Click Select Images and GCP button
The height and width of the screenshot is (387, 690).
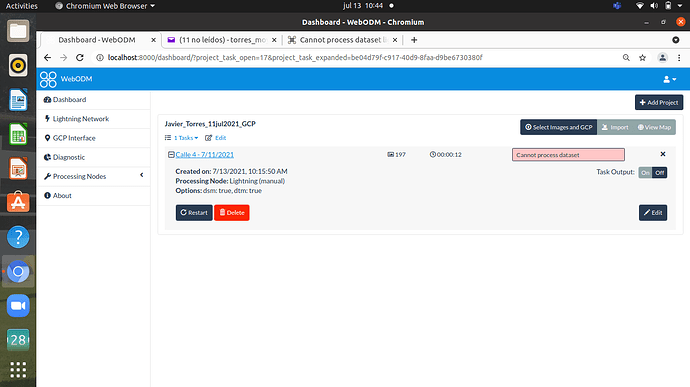[x=558, y=127]
